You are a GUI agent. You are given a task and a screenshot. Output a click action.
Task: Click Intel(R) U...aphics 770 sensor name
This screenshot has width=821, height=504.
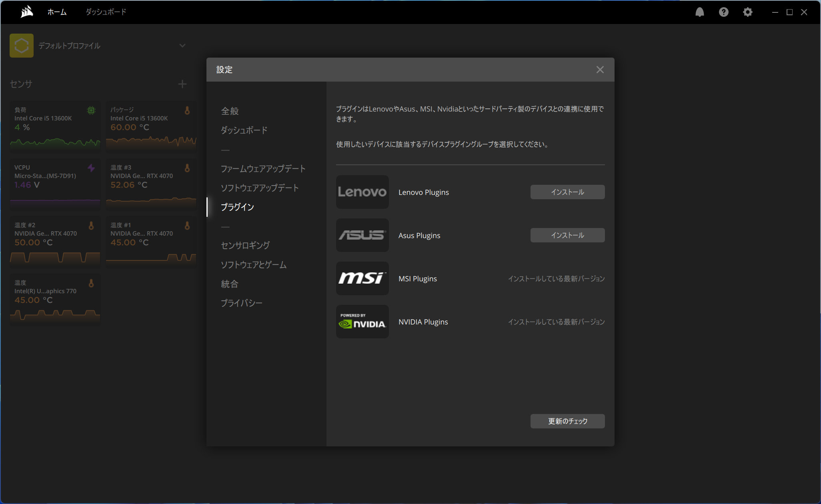click(45, 291)
